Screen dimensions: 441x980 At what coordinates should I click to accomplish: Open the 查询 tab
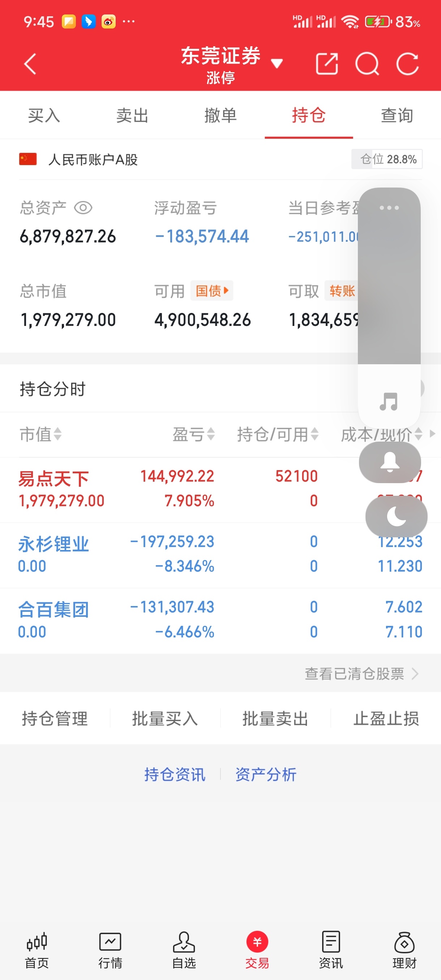click(x=397, y=115)
